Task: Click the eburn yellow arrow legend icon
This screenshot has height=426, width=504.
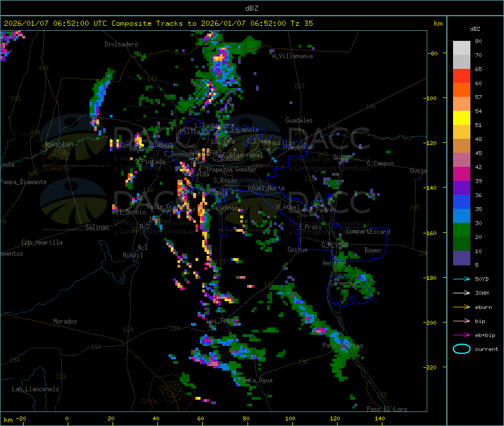Action: (x=461, y=307)
